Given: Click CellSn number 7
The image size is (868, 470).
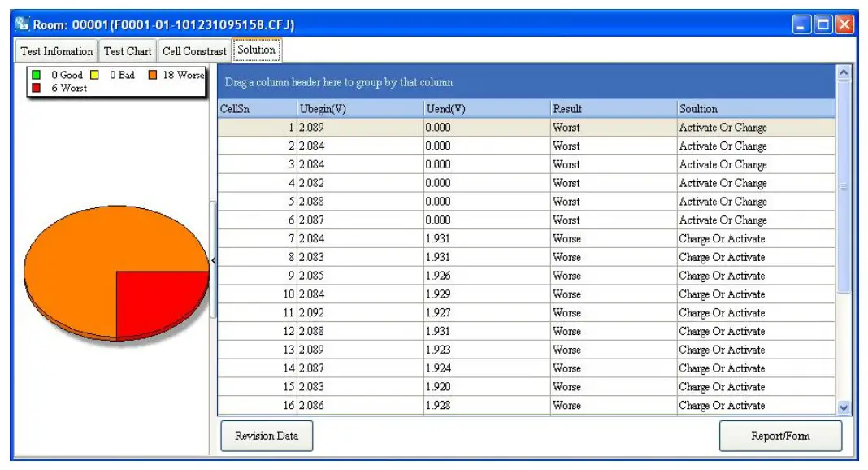Looking at the screenshot, I should click(257, 238).
